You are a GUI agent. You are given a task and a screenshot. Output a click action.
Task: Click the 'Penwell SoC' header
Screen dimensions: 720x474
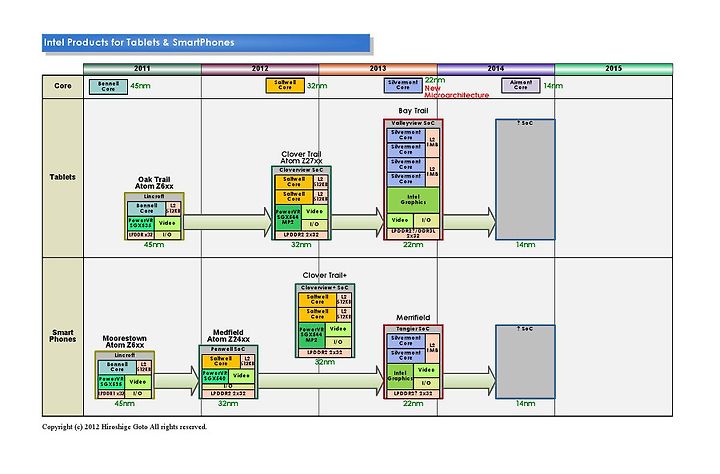pos(228,350)
